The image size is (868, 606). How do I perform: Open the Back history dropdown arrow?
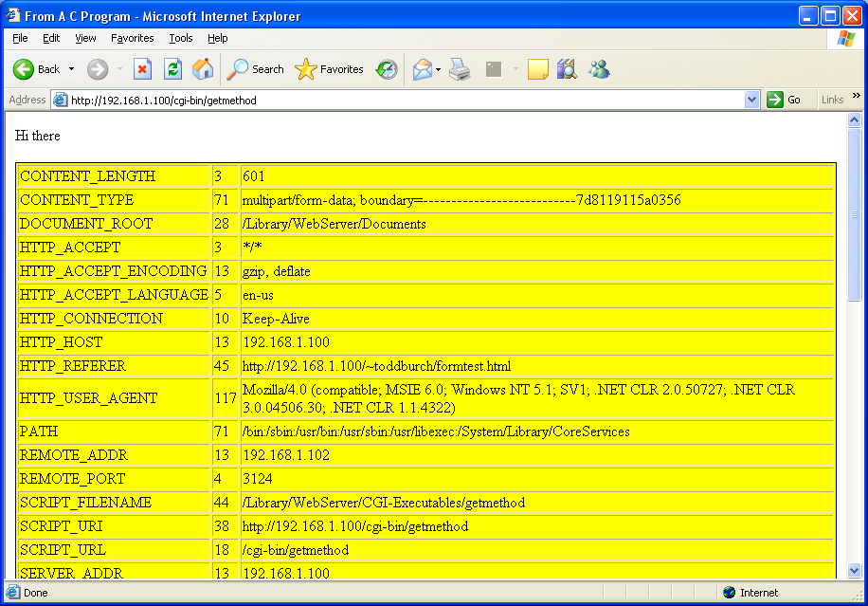[71, 69]
